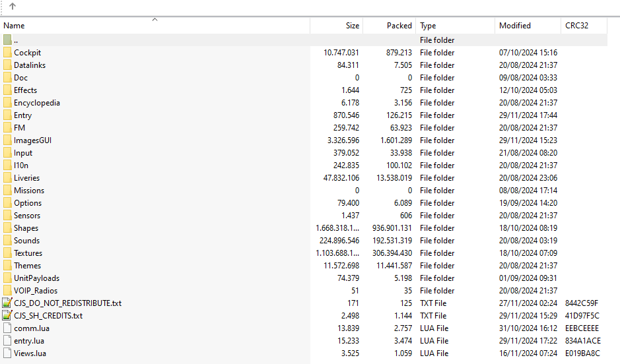Click the Views.lua file icon
This screenshot has width=620, height=364.
pos(7,353)
